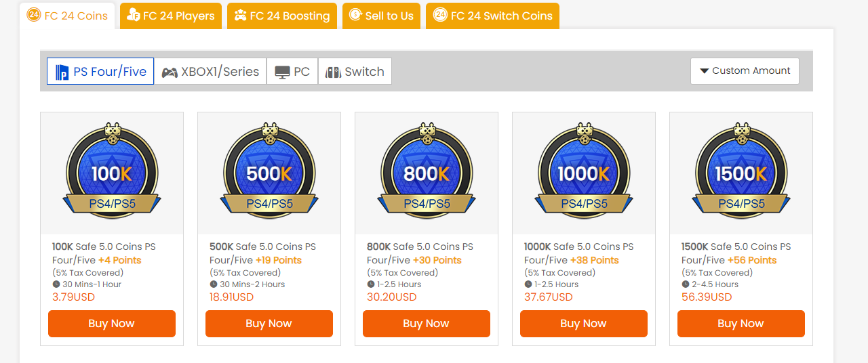The image size is (868, 363).
Task: Select the PS Four/Five platform option
Action: [100, 71]
